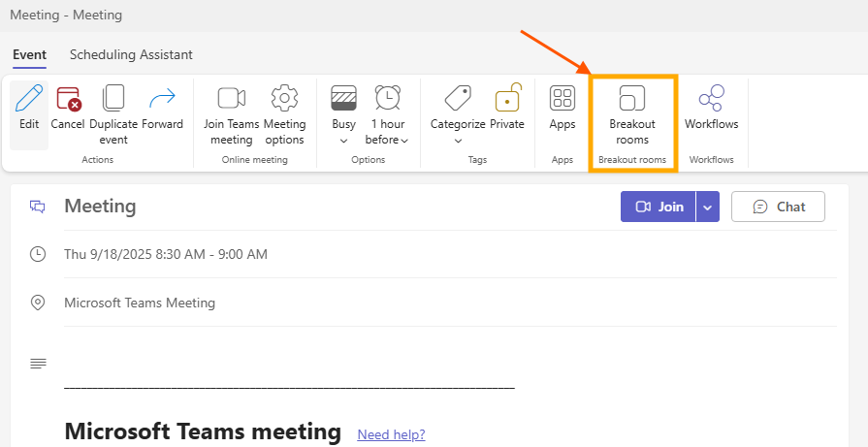Switch to Scheduling Assistant tab
868x447 pixels.
(131, 54)
